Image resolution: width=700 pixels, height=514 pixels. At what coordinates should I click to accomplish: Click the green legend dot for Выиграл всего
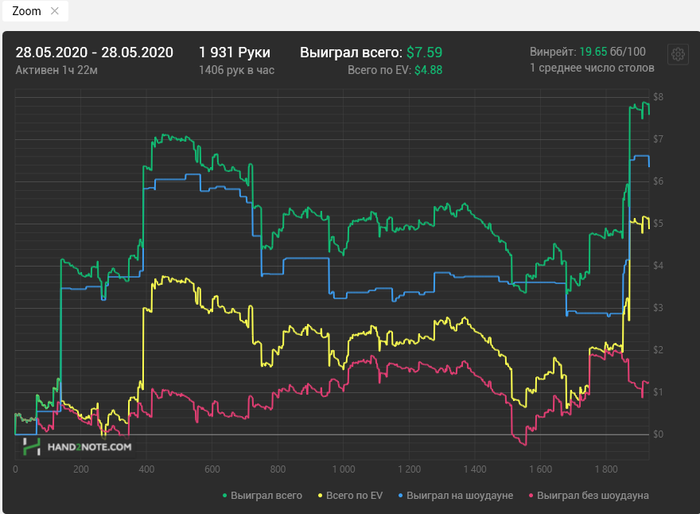225,496
